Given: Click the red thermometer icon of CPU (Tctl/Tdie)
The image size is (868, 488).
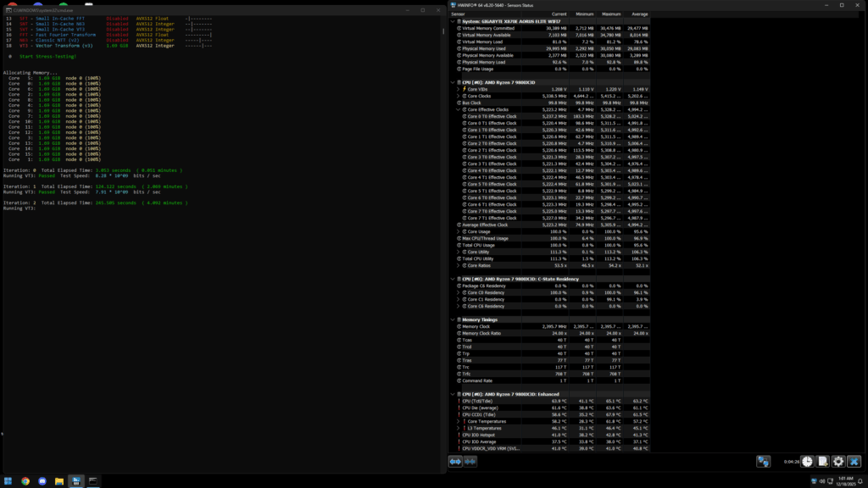Looking at the screenshot, I should (459, 401).
